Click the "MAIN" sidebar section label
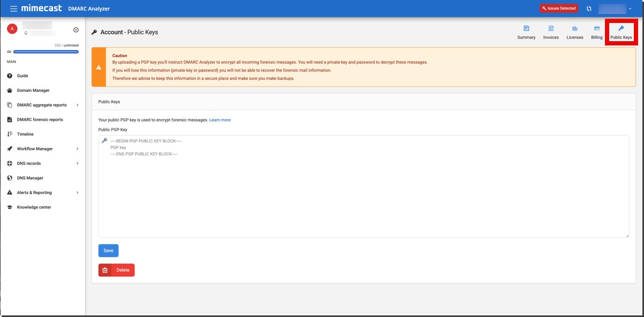Screen dimensions: 644x317 click(11, 61)
